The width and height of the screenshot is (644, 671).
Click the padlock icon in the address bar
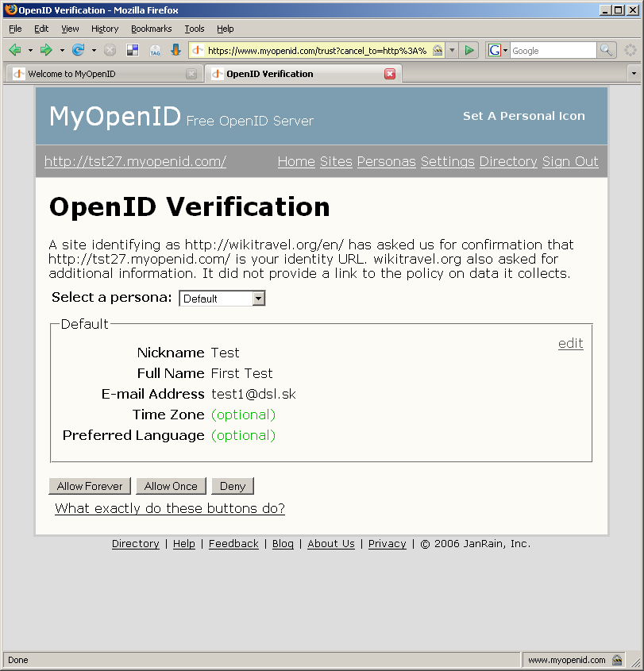[x=438, y=51]
